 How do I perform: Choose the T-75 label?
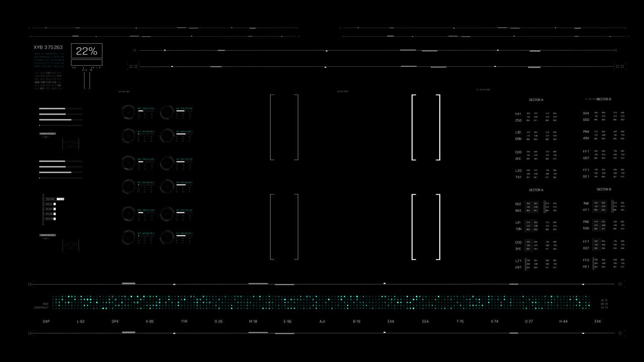click(460, 321)
